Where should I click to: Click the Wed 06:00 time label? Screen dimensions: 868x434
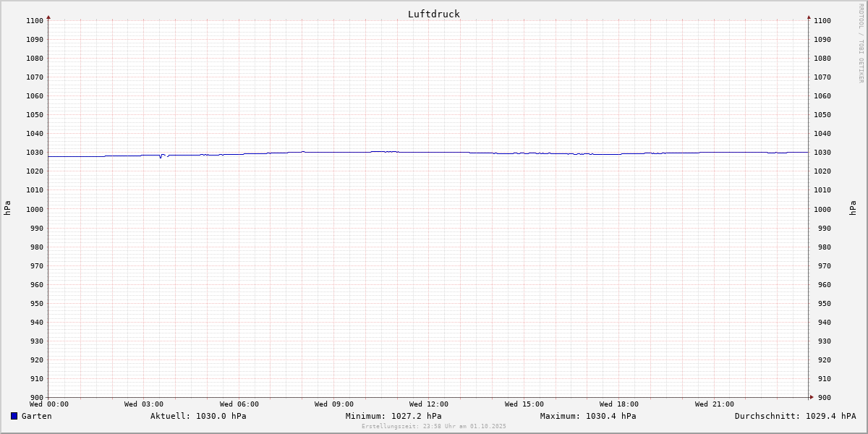click(239, 404)
